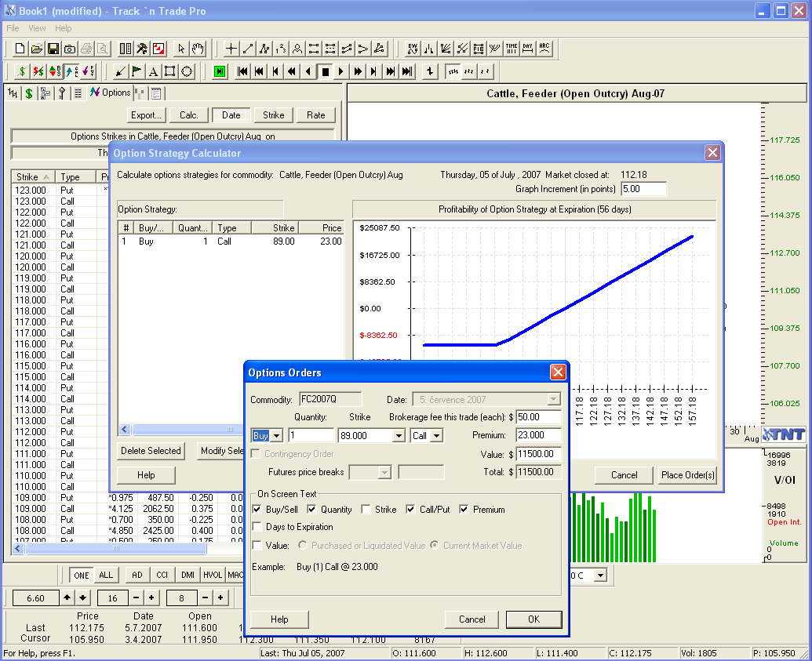Open the Buy/Sell dropdown
The height and width of the screenshot is (661, 812).
(x=276, y=436)
